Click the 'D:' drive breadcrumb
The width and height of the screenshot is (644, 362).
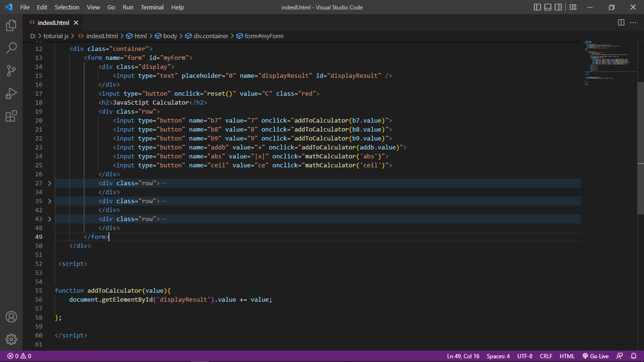coord(33,36)
